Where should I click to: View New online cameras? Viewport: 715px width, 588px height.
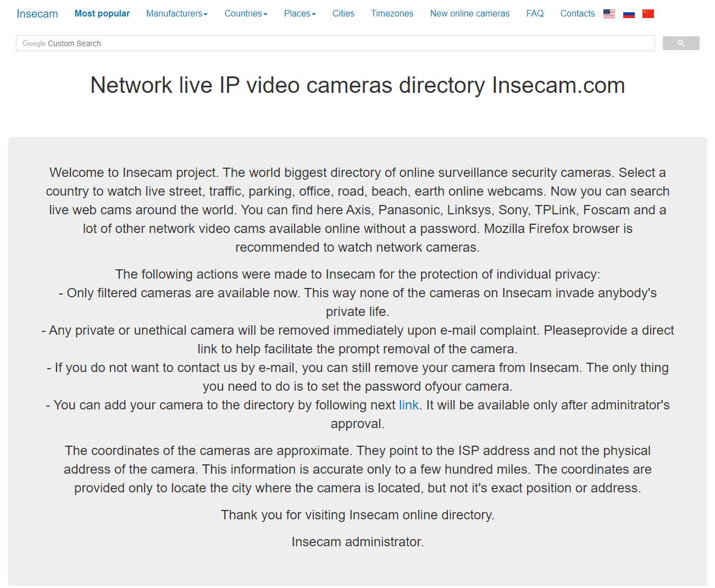pyautogui.click(x=469, y=14)
